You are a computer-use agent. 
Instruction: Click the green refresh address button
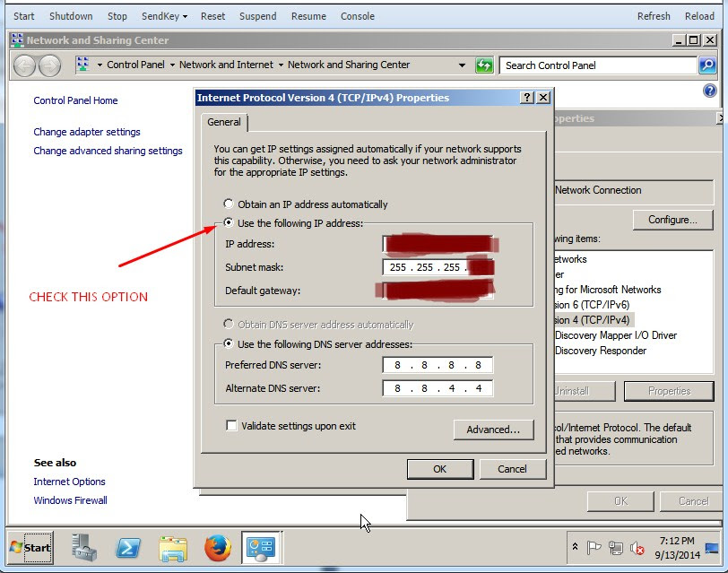click(x=484, y=65)
